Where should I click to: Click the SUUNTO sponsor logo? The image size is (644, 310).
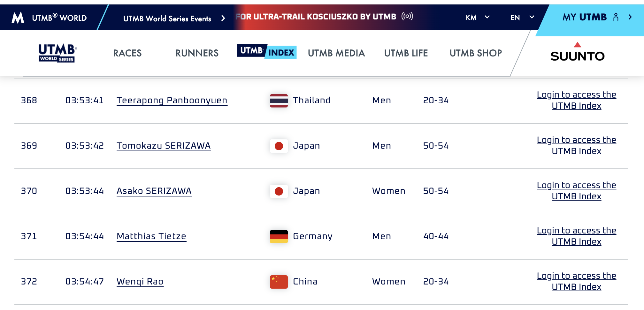click(577, 55)
